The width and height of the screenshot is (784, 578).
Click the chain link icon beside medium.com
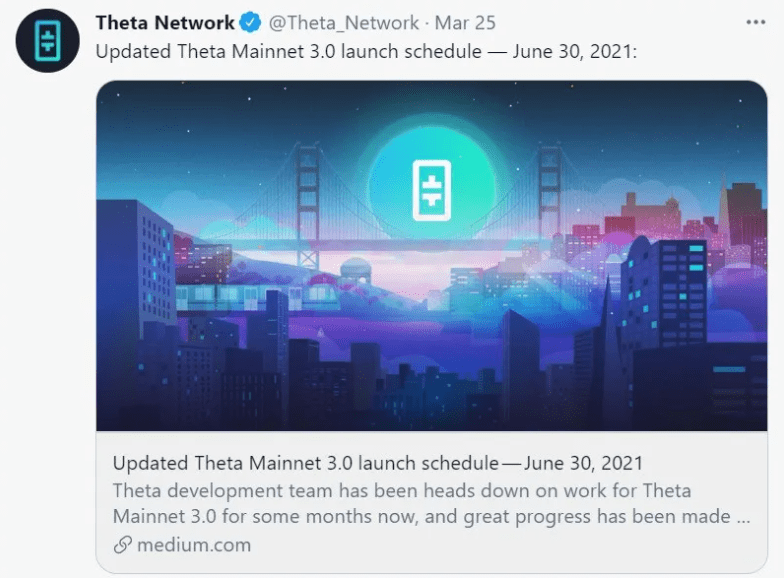pyautogui.click(x=122, y=545)
